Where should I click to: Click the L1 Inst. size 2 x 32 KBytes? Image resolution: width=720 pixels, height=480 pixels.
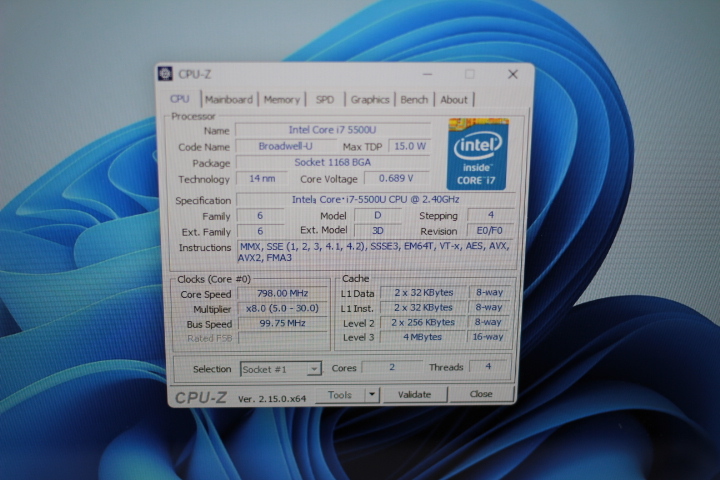[x=423, y=307]
